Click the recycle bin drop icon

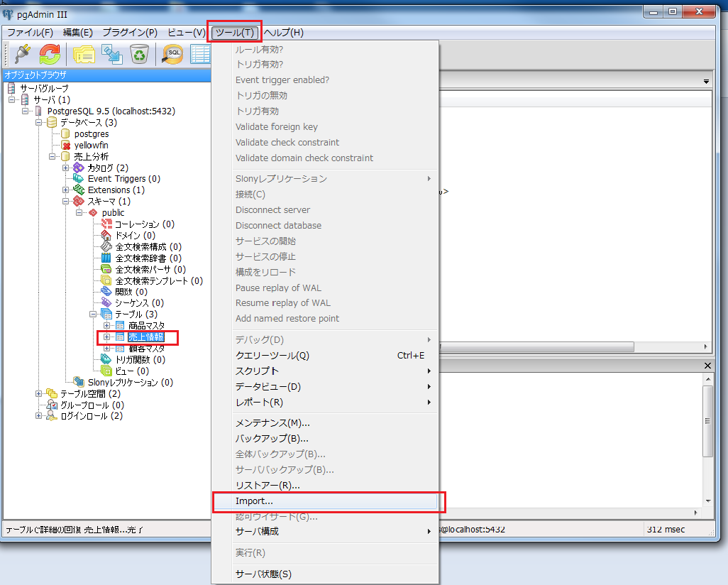pyautogui.click(x=139, y=55)
